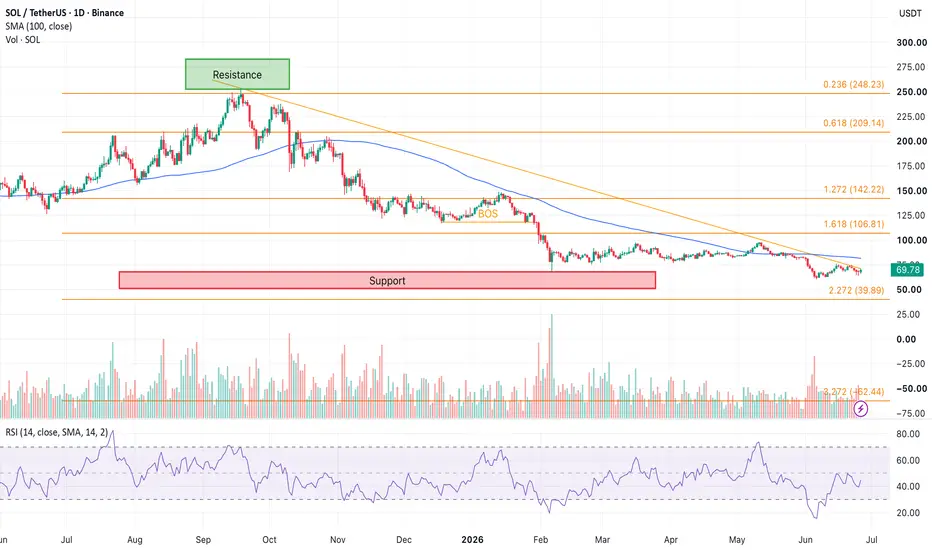
Task: Select the 1.272 (142.22) Fibonacci label
Action: pyautogui.click(x=854, y=190)
